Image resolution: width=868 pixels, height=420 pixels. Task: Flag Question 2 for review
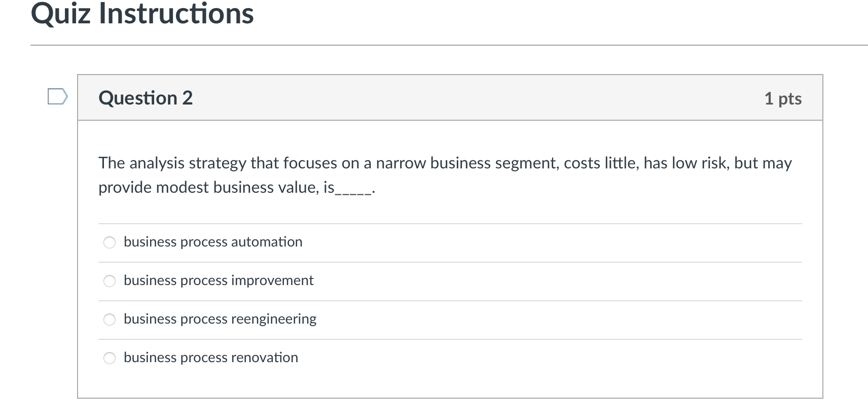coord(57,96)
